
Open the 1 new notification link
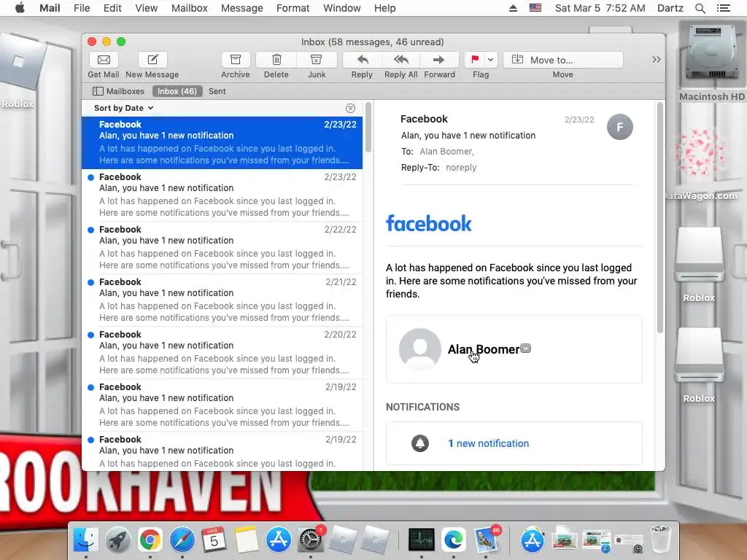point(488,443)
